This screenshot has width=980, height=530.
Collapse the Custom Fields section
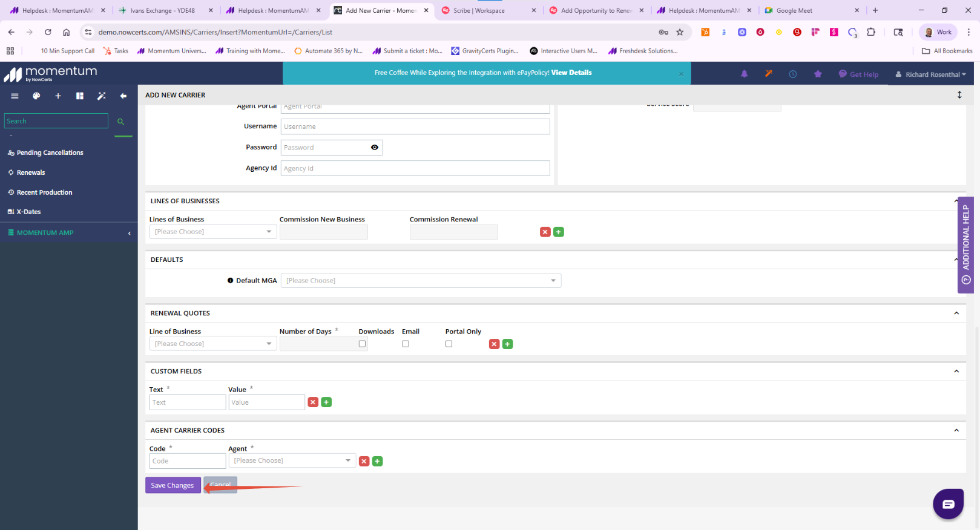pyautogui.click(x=956, y=371)
